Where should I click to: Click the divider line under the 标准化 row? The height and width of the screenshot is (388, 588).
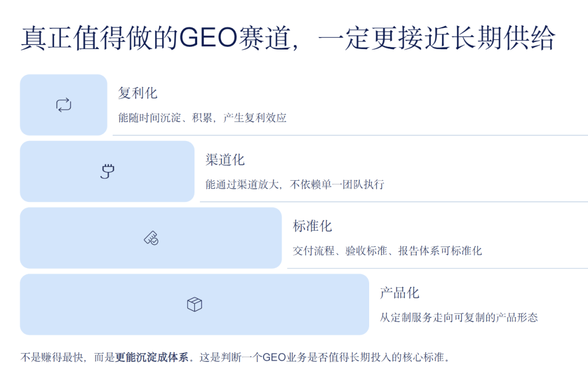(437, 268)
